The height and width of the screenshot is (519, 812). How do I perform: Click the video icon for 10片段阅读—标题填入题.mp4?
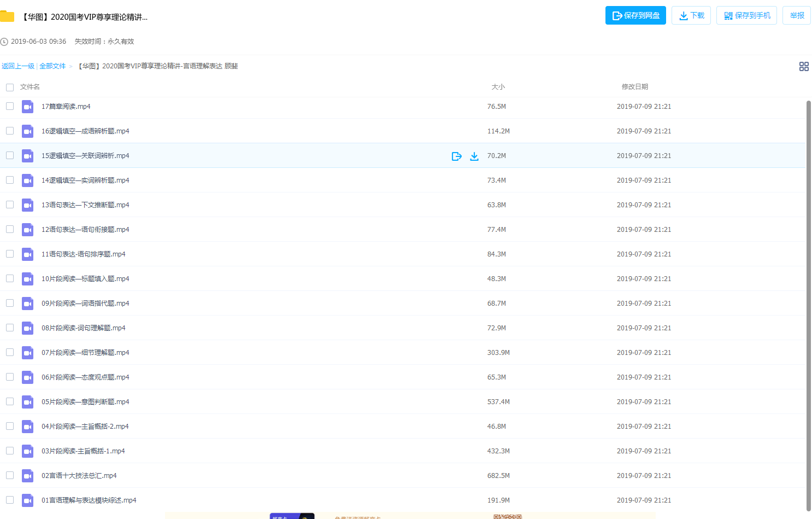tap(28, 279)
